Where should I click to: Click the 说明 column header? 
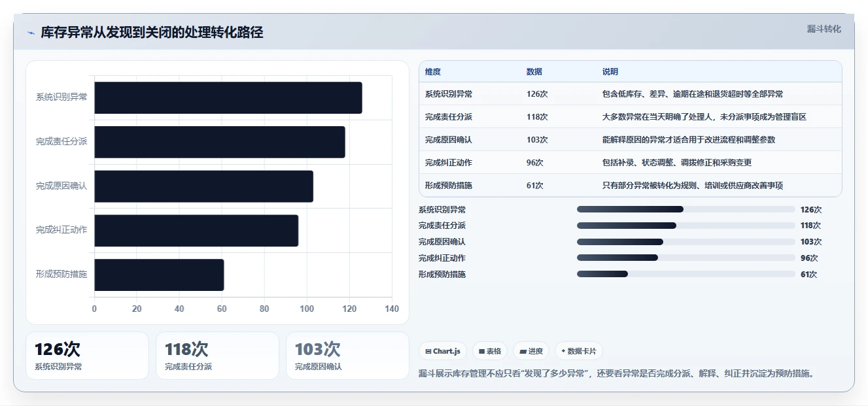[610, 72]
